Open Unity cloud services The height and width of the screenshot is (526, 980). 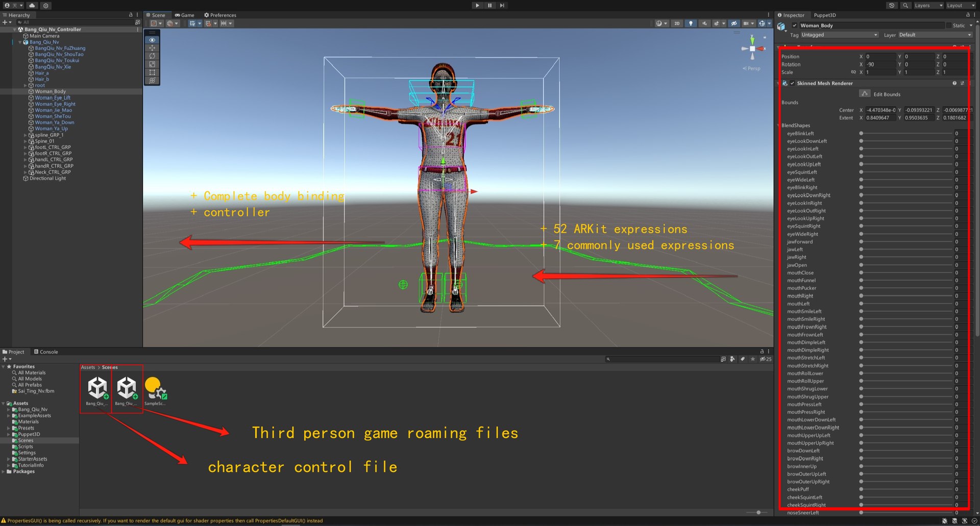(x=32, y=5)
